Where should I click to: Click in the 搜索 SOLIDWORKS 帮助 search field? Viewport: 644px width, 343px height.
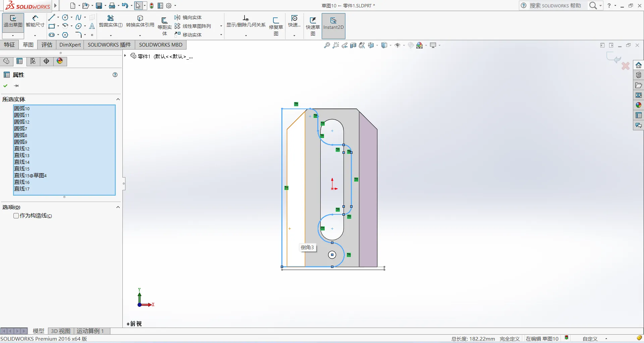555,6
